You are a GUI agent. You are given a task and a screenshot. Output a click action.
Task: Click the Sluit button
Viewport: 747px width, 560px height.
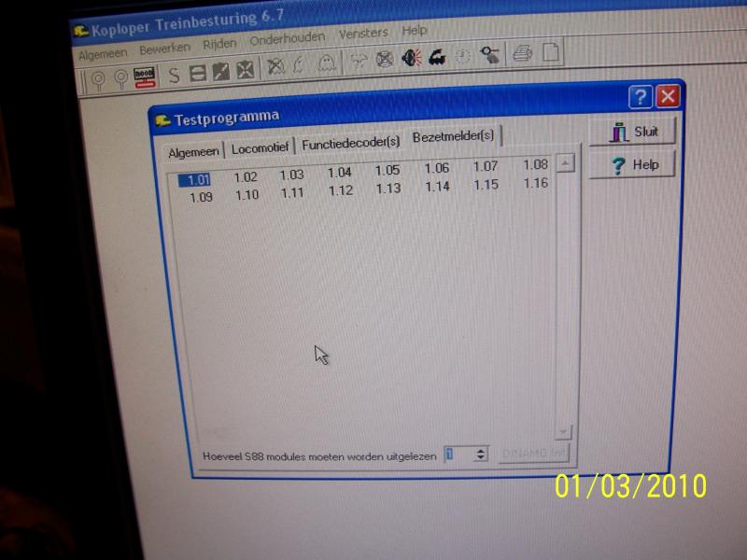(x=633, y=132)
